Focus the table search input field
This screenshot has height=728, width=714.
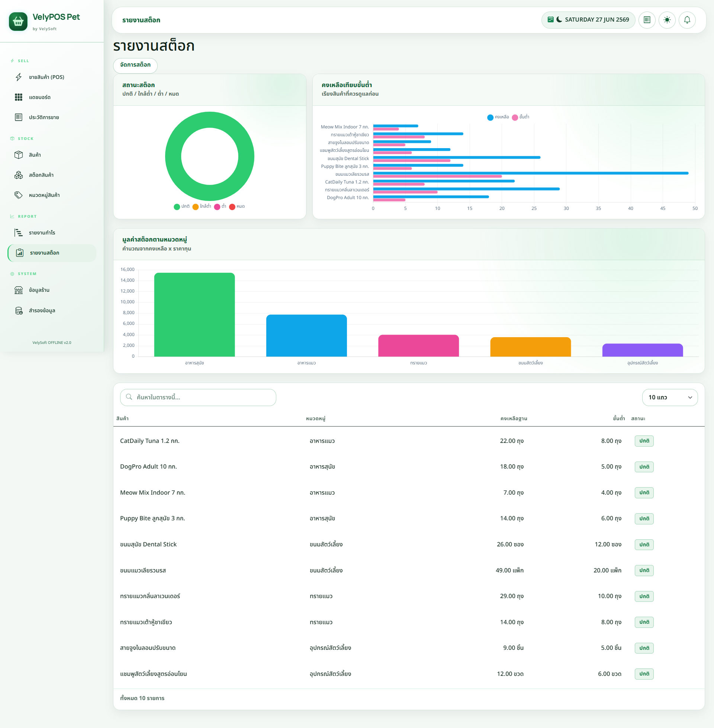pos(198,397)
